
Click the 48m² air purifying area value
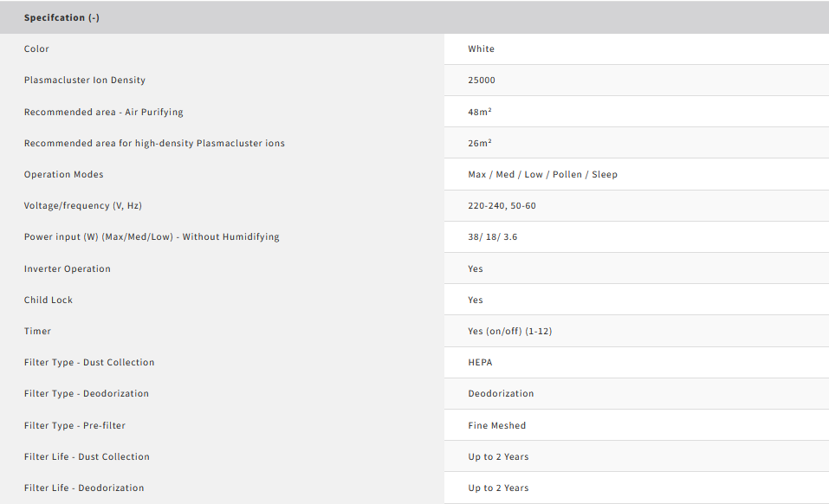[480, 112]
